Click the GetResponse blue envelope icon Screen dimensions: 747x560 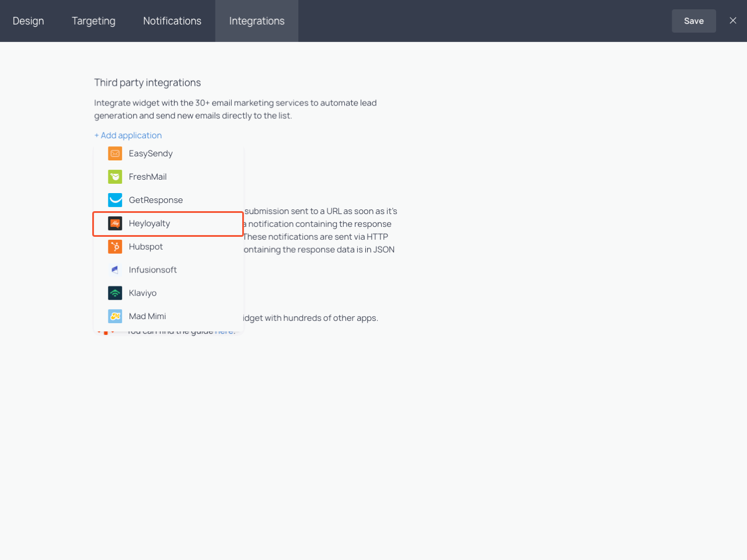(x=114, y=200)
